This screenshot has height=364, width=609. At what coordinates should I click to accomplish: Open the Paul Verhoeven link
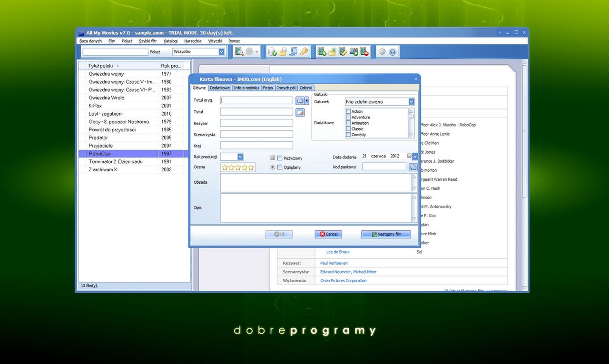334,263
